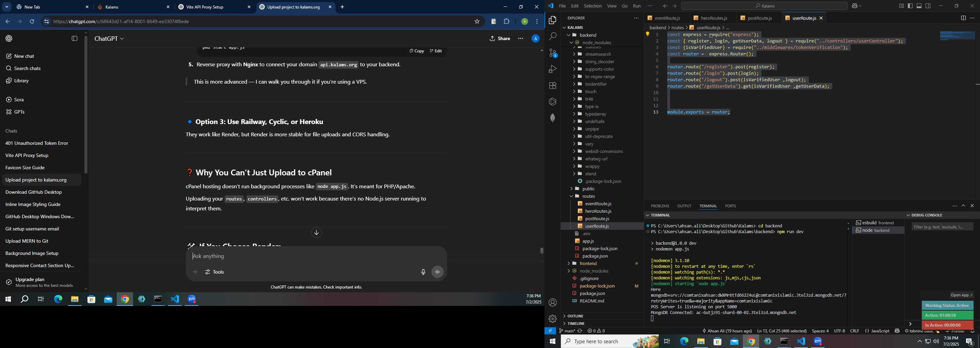Focus Chrome address bar URL
This screenshot has height=348, width=980.
click(121, 22)
